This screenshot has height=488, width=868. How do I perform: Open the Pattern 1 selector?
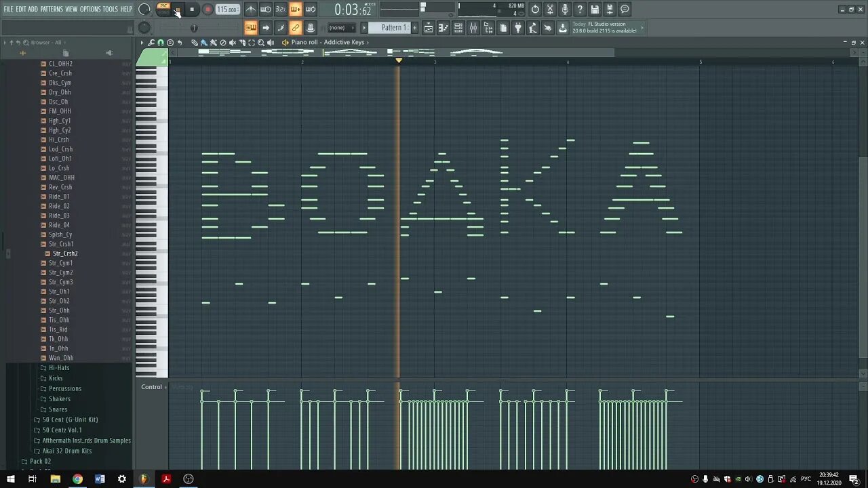coord(393,28)
